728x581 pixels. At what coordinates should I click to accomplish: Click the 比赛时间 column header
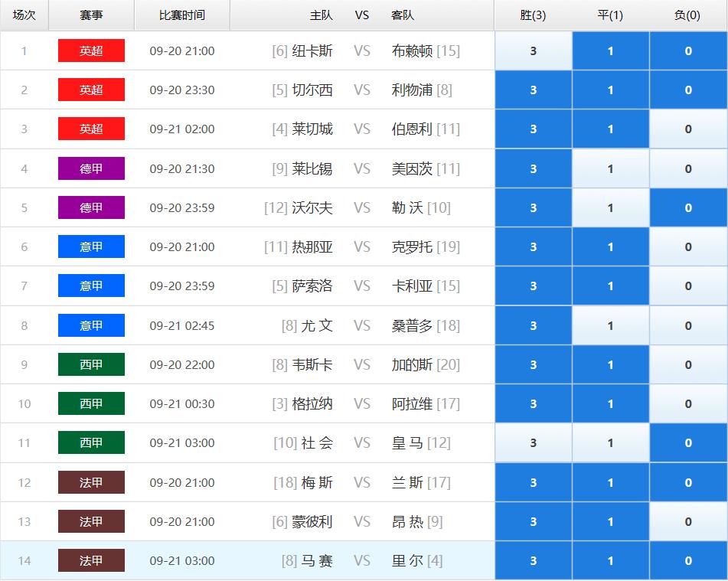click(x=182, y=15)
